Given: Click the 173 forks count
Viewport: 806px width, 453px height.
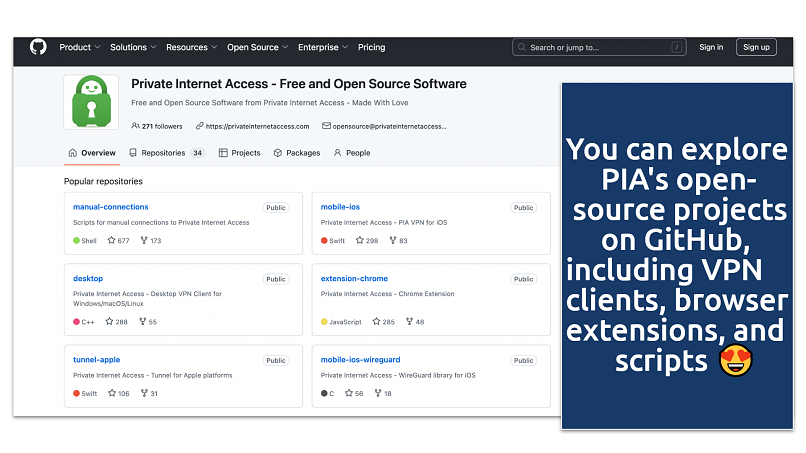Looking at the screenshot, I should [156, 241].
